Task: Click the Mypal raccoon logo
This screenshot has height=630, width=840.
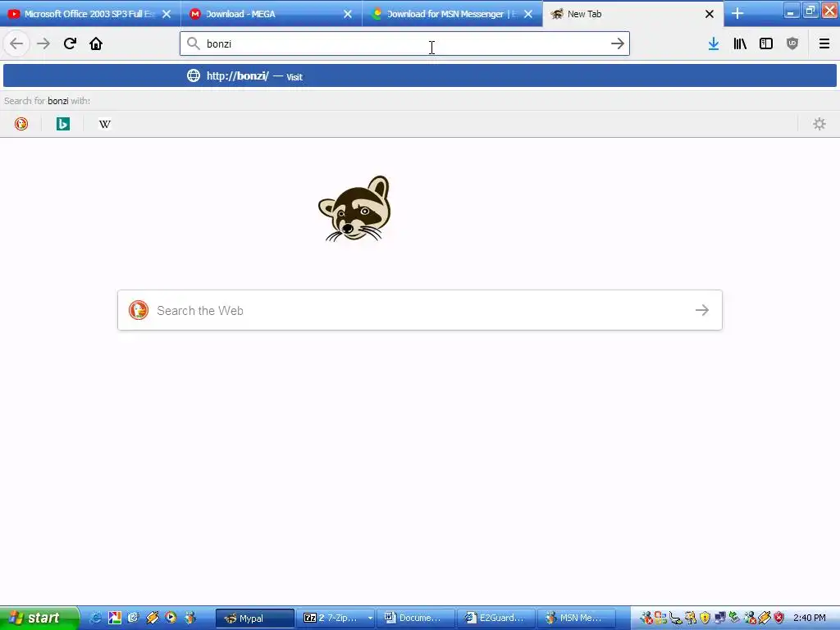Action: point(354,209)
